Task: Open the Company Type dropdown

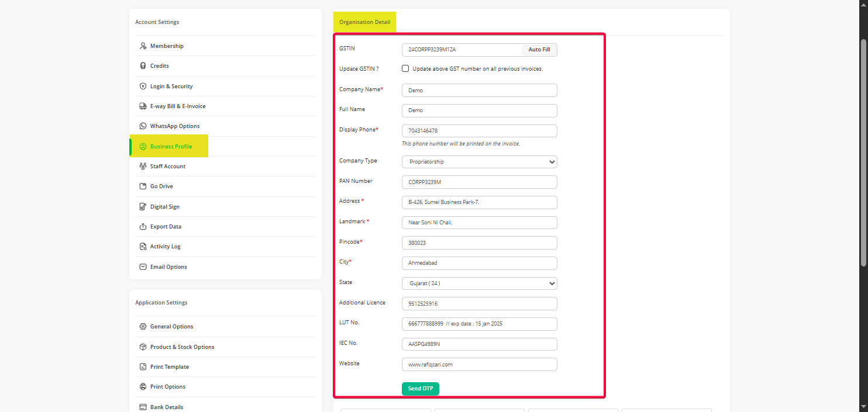Action: pos(479,162)
